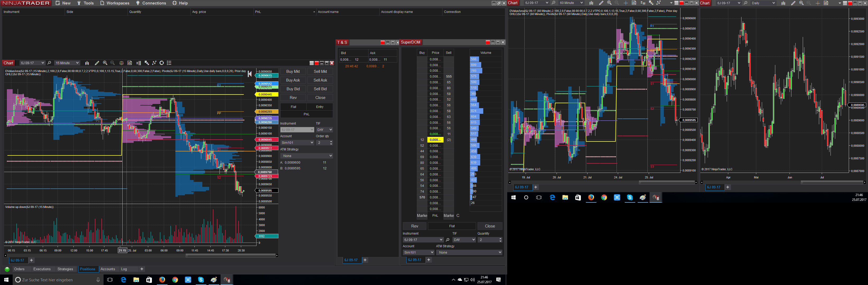The image size is (868, 285).
Task: Activate crosshair in the Daily chart toolbar
Action: click(x=818, y=3)
